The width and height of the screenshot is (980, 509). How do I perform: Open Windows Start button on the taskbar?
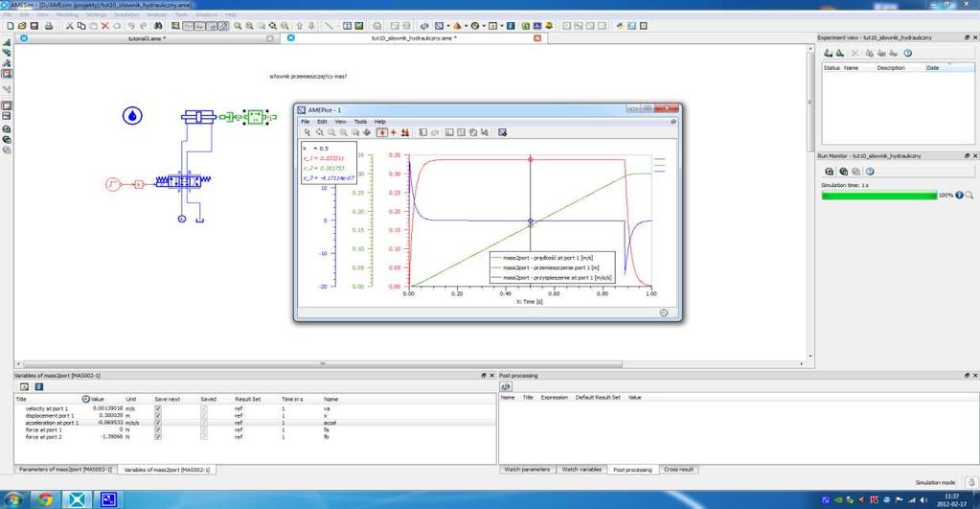pyautogui.click(x=12, y=499)
